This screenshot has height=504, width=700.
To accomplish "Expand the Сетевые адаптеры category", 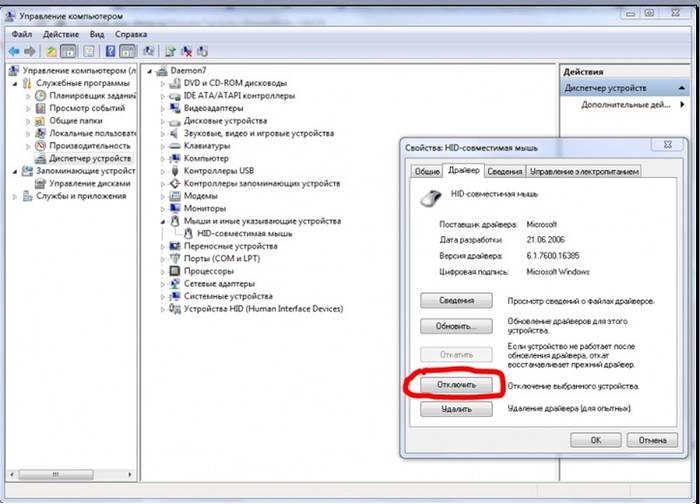I will click(163, 284).
